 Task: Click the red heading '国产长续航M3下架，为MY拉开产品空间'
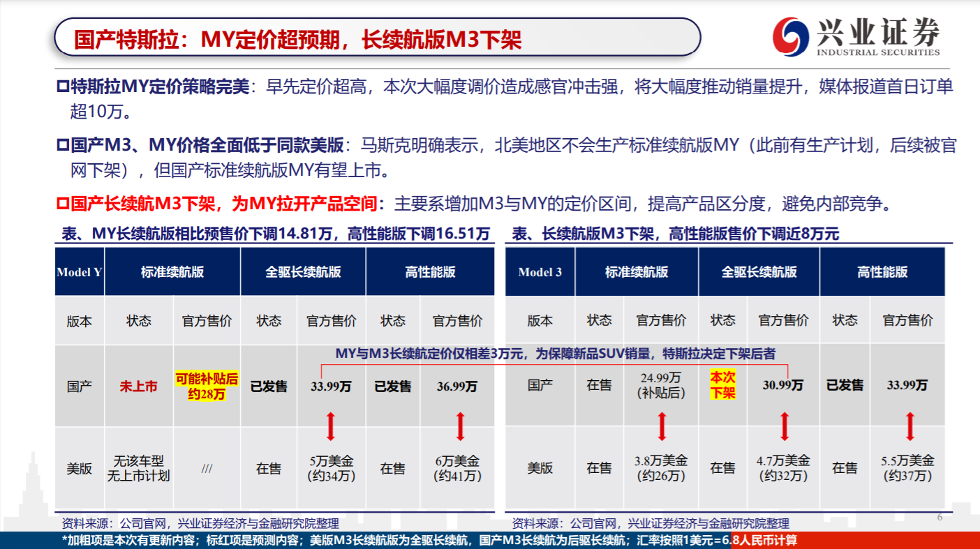pyautogui.click(x=225, y=204)
